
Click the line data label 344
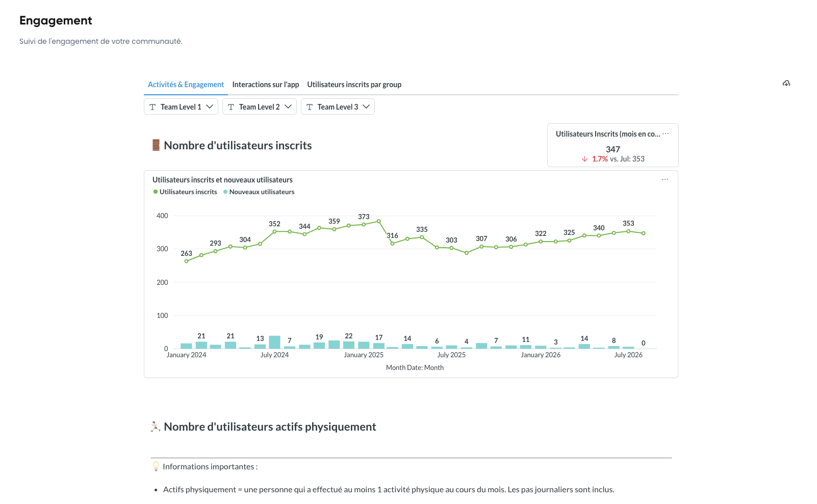click(304, 226)
